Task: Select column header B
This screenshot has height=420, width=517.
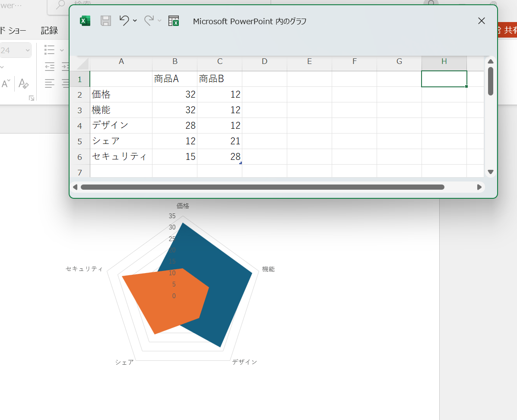Action: pos(175,61)
